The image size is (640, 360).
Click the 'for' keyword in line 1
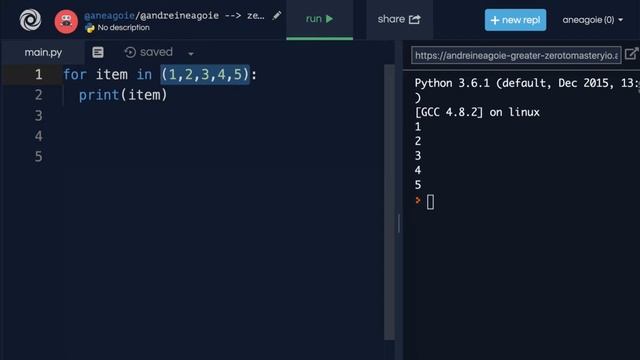(75, 74)
